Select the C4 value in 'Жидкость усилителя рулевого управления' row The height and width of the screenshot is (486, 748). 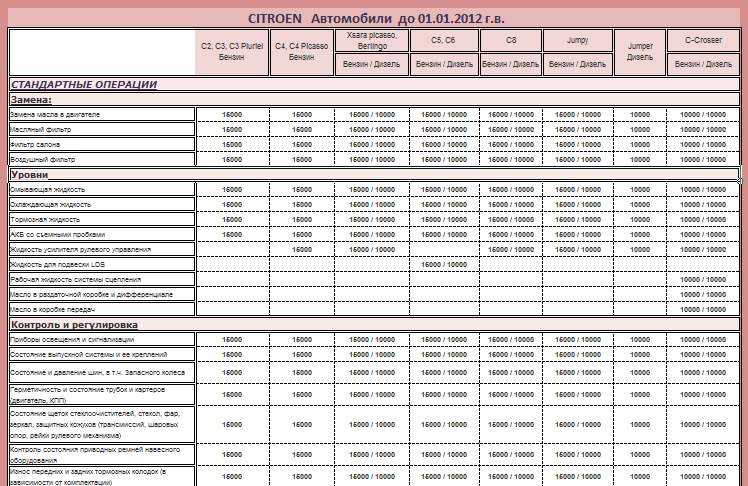(302, 249)
